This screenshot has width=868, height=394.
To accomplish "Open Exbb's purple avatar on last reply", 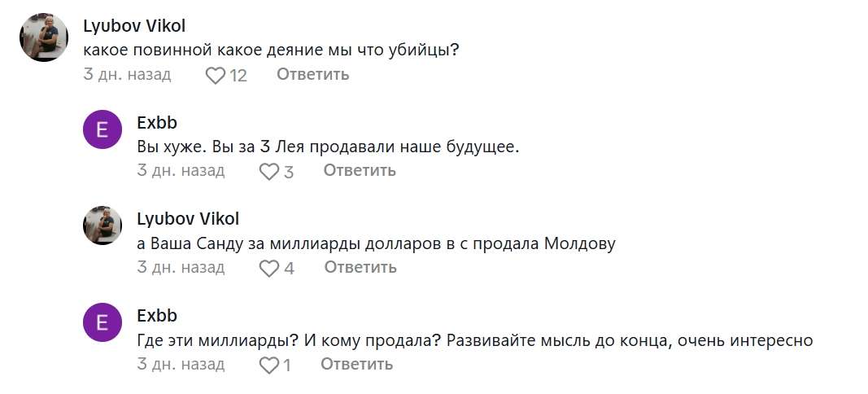I will coord(102,322).
